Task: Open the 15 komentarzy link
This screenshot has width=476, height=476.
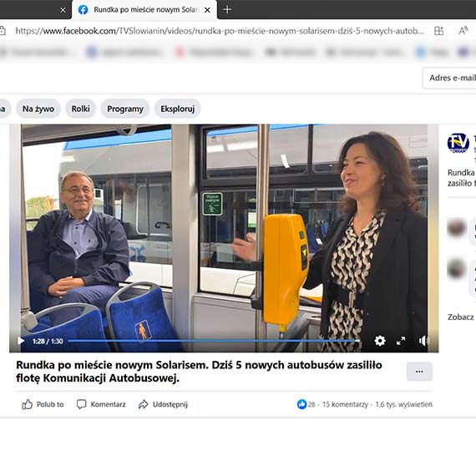Action: click(x=345, y=404)
